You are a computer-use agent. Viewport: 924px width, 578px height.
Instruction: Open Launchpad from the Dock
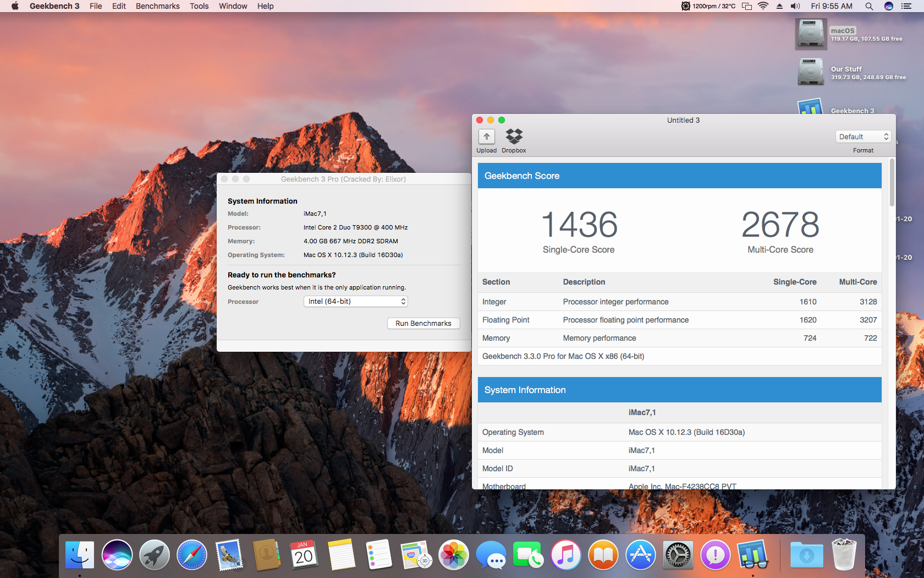tap(155, 555)
